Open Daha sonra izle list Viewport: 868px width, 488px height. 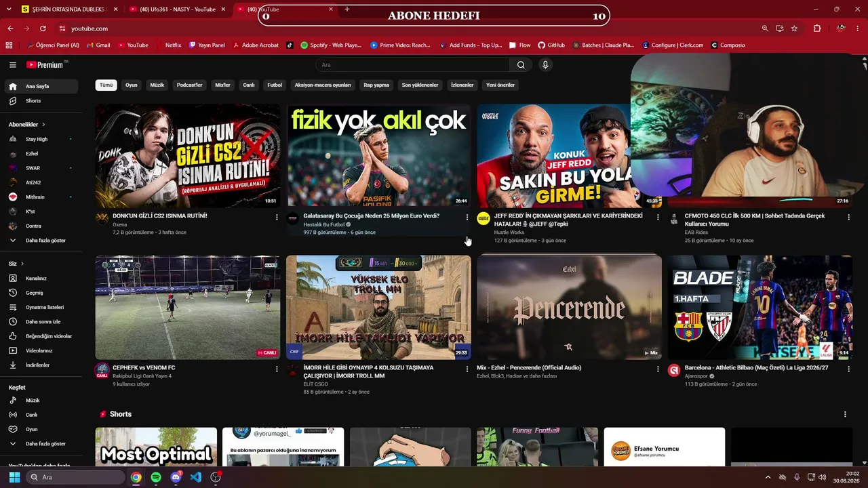pyautogui.click(x=42, y=322)
